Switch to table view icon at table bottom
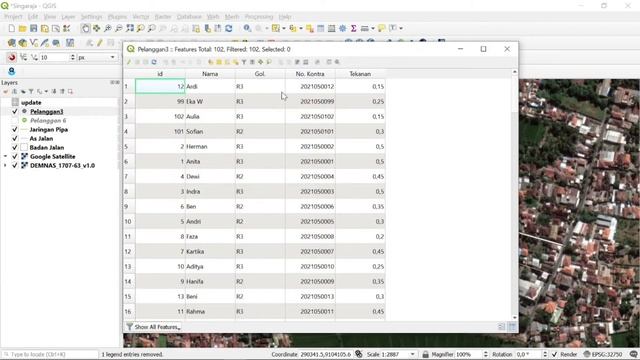Viewport: 640px width, 360px height. tap(512, 327)
